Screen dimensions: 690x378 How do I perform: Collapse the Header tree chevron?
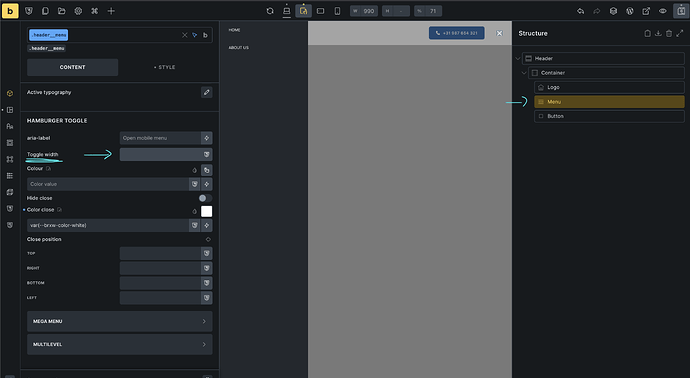point(518,59)
